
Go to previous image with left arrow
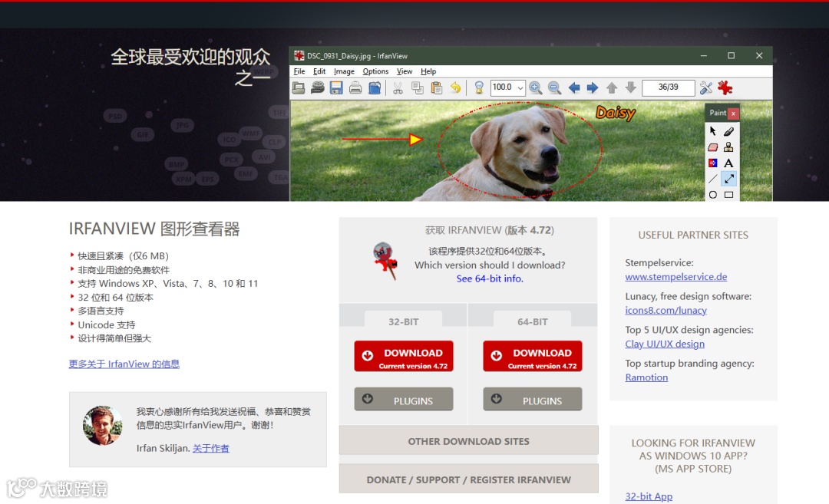574,87
